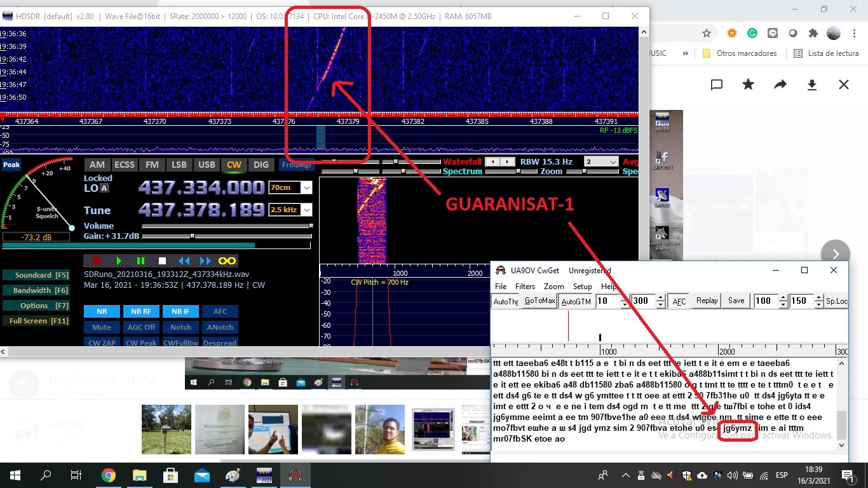Screen dimensions: 868x488
Task: Toggle AGC Off button
Action: click(x=141, y=327)
